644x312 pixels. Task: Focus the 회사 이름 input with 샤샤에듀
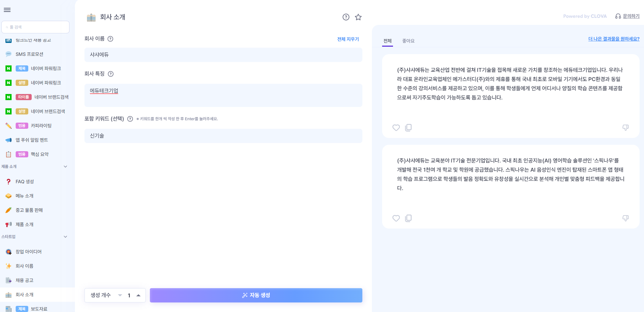pyautogui.click(x=223, y=55)
